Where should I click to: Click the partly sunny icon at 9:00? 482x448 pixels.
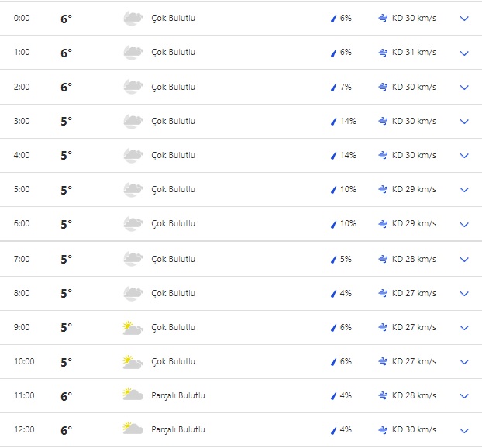pyautogui.click(x=133, y=328)
